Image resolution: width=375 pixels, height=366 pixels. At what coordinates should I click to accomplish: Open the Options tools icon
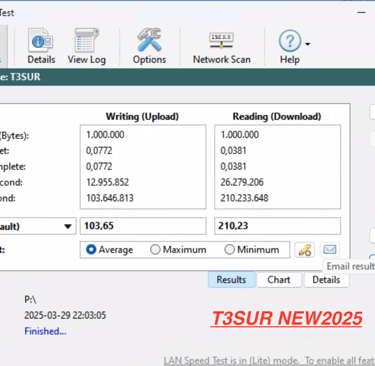[149, 46]
